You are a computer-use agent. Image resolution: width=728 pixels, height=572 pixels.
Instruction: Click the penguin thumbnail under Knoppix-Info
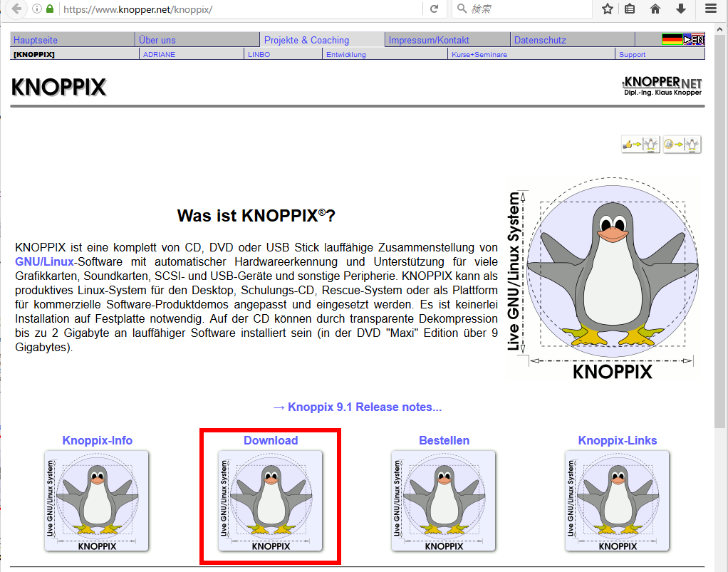pyautogui.click(x=97, y=501)
